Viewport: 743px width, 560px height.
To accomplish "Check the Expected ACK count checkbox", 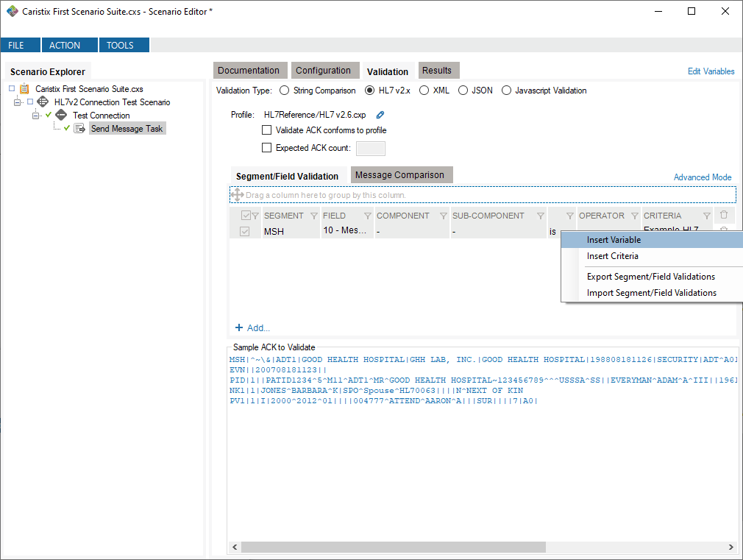I will tap(267, 147).
